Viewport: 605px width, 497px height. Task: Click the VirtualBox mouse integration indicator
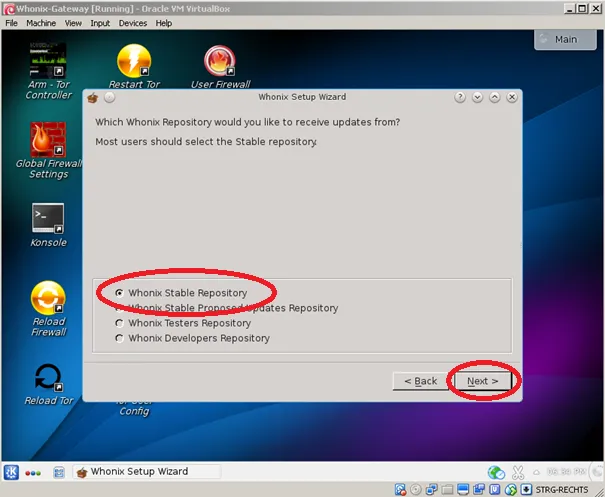coord(511,490)
